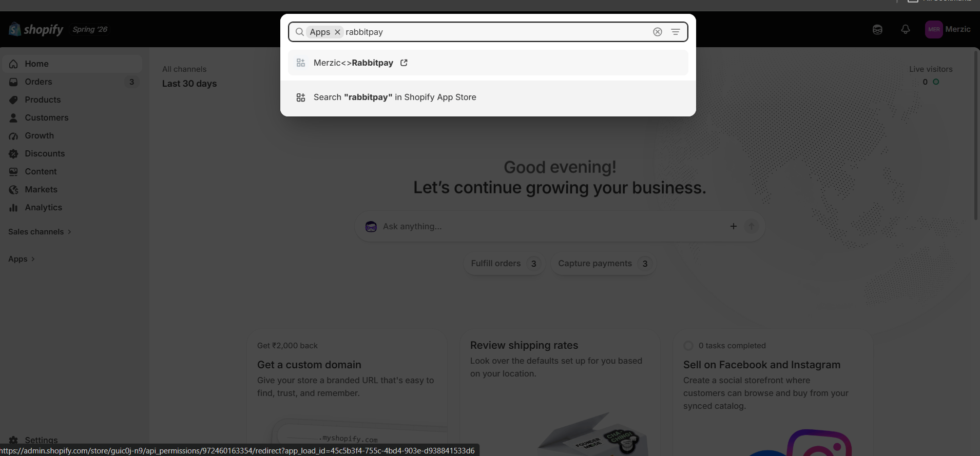Viewport: 980px width, 456px height.
Task: Click the Orders inbox icon
Action: click(x=13, y=82)
